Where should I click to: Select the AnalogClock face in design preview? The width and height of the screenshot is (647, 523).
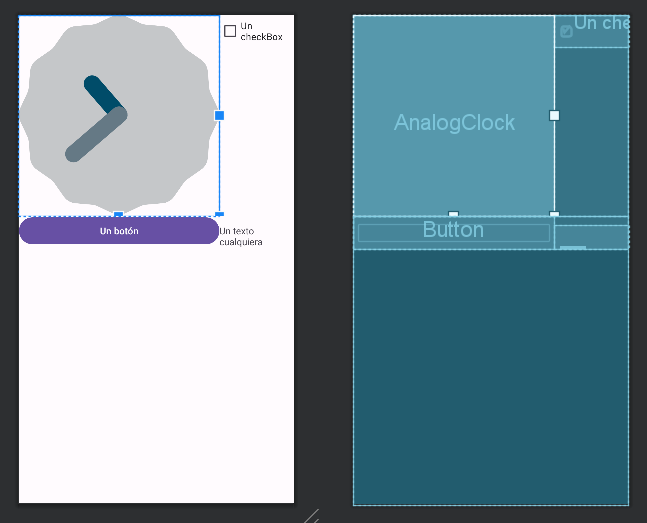(119, 115)
